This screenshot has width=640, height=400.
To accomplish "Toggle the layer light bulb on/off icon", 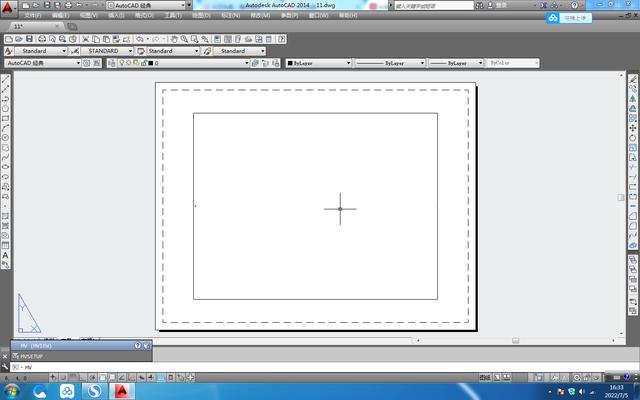I will (x=122, y=63).
